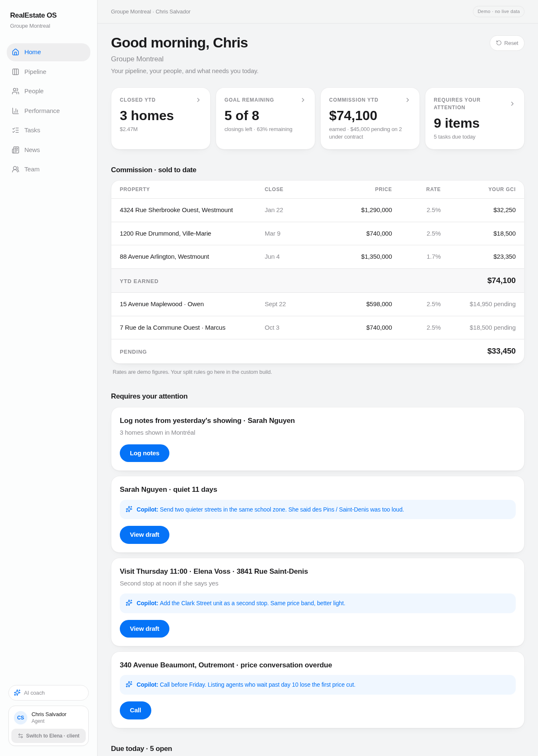
Task: Click the $74,100 YTD earned total in table
Action: 501,281
